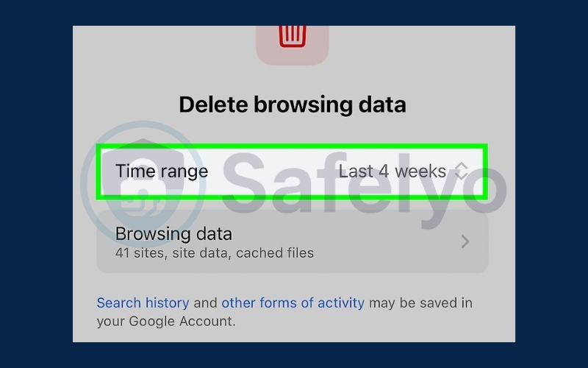Click the "your Google Account" text

click(x=165, y=321)
